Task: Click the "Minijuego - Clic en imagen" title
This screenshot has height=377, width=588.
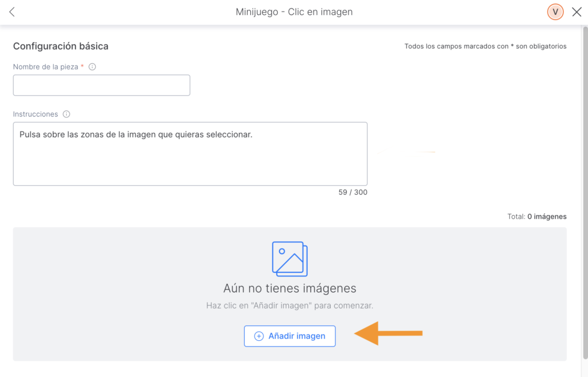Action: 294,12
